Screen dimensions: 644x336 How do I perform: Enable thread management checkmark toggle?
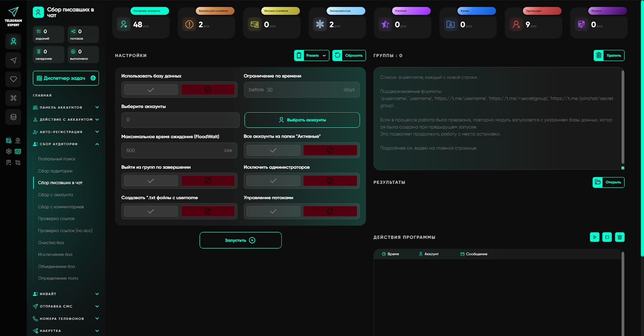273,211
